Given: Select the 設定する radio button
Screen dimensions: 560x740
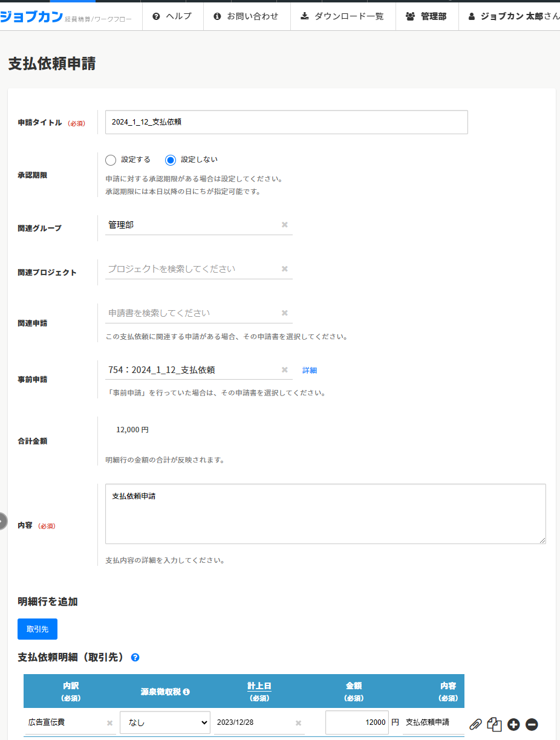Looking at the screenshot, I should (111, 160).
